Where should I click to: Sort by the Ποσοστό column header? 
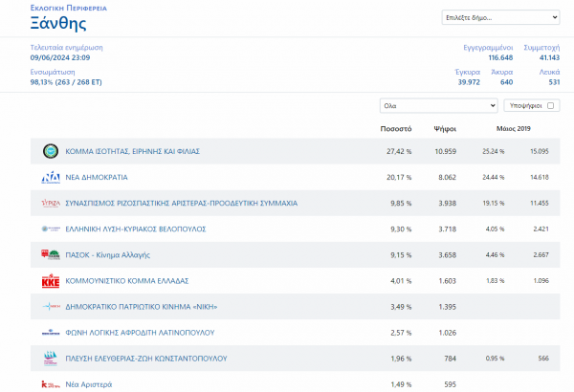coord(395,128)
